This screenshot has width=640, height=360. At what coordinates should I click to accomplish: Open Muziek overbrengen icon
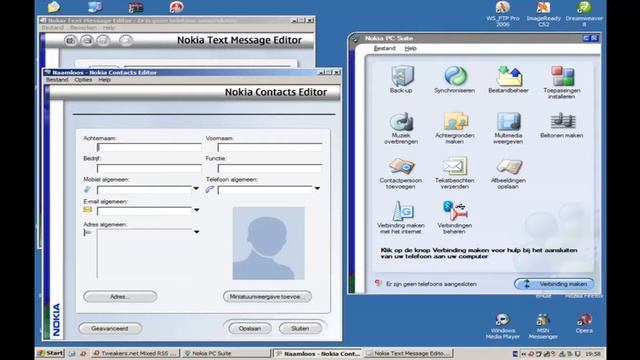(401, 128)
